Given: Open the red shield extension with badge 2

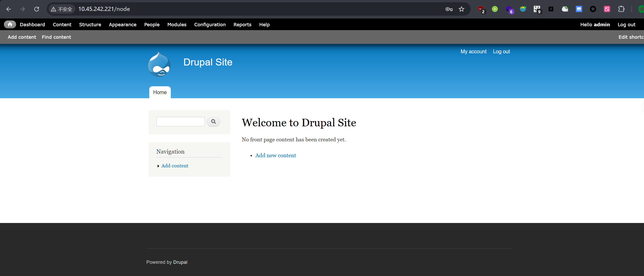Looking at the screenshot, I should tap(481, 9).
